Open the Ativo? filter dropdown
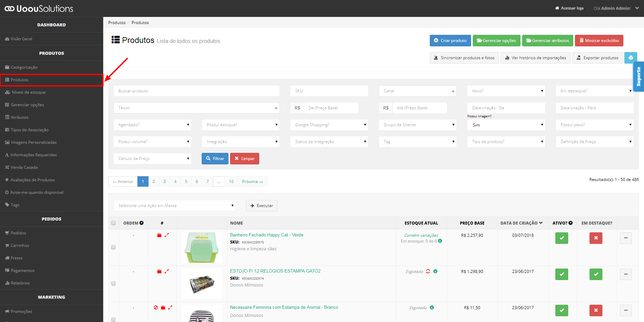 (x=506, y=91)
